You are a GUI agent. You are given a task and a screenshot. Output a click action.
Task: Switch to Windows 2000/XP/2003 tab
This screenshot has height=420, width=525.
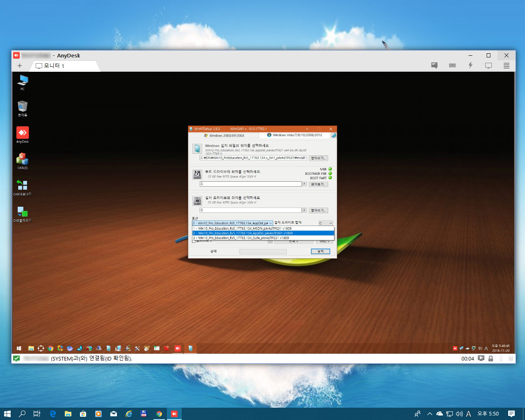coord(224,135)
